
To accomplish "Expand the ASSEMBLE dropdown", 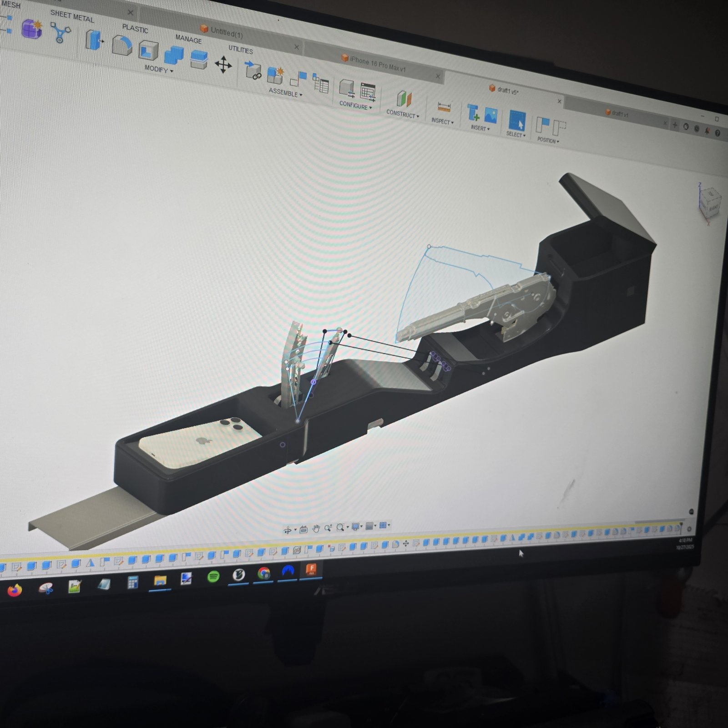I will (285, 93).
